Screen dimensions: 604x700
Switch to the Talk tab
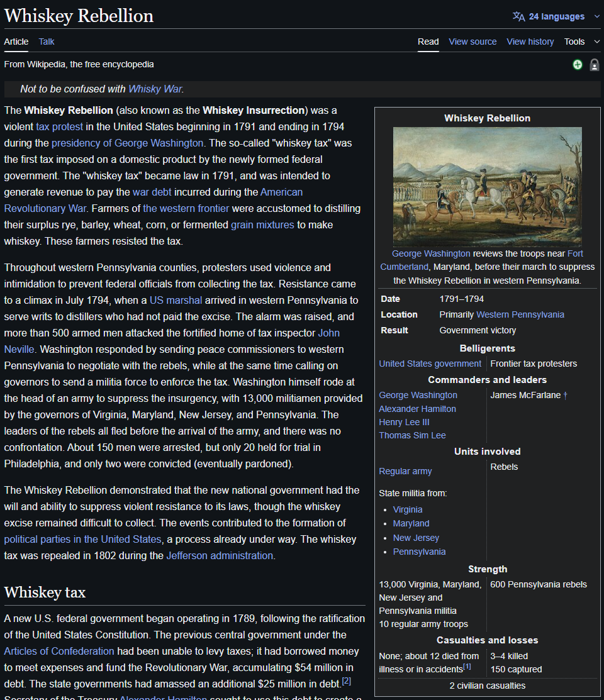pyautogui.click(x=47, y=42)
